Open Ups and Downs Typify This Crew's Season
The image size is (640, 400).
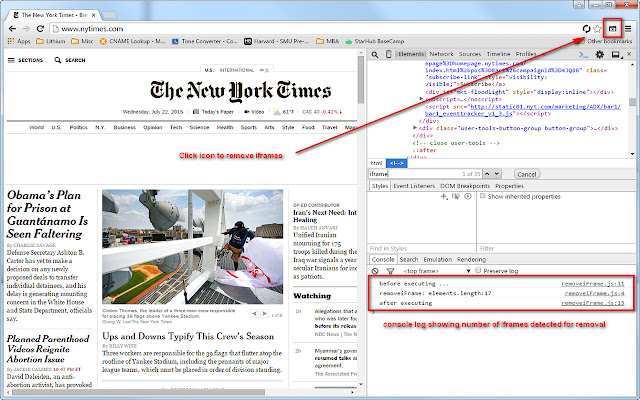point(188,336)
